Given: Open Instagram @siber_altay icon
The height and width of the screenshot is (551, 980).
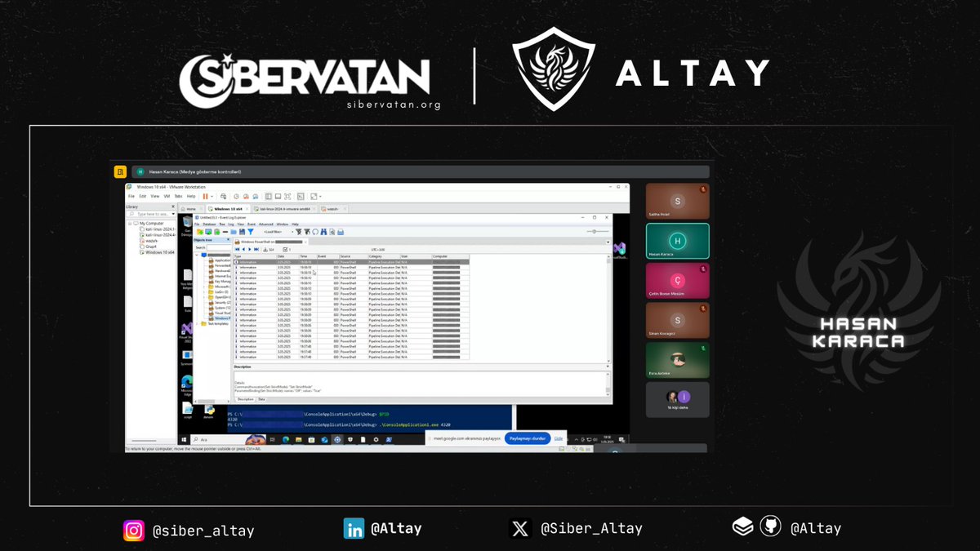Looking at the screenshot, I should (134, 530).
